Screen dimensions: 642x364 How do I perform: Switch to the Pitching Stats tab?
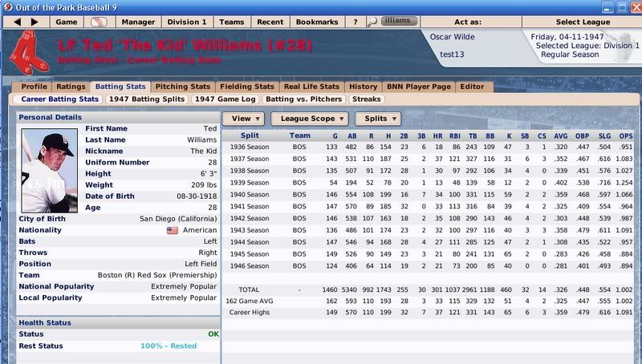point(182,87)
